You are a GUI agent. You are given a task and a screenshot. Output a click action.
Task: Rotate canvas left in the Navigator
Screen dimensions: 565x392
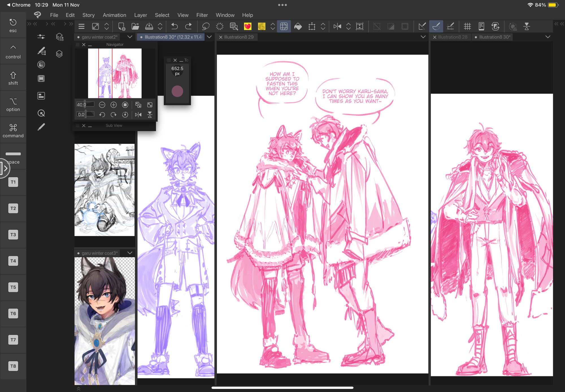click(x=102, y=115)
